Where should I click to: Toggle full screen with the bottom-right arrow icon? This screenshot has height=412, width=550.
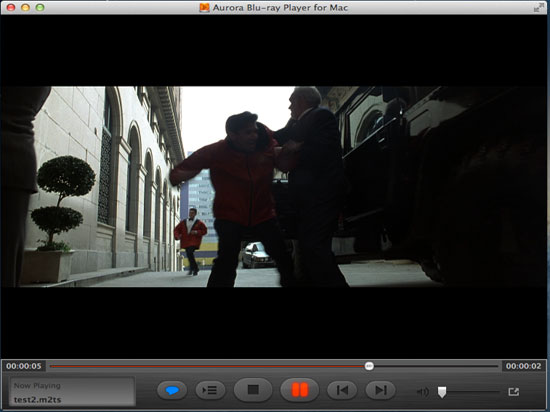514,391
